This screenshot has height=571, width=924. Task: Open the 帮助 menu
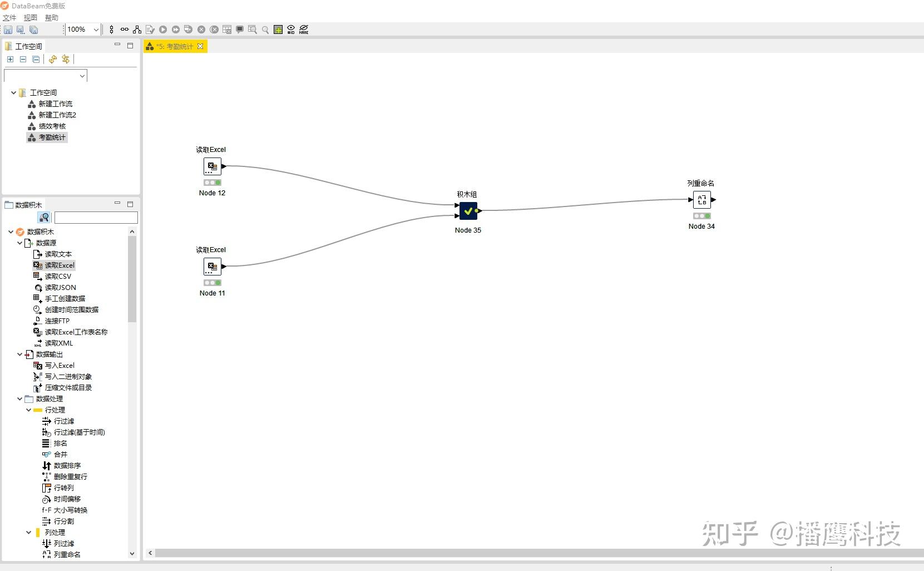52,18
